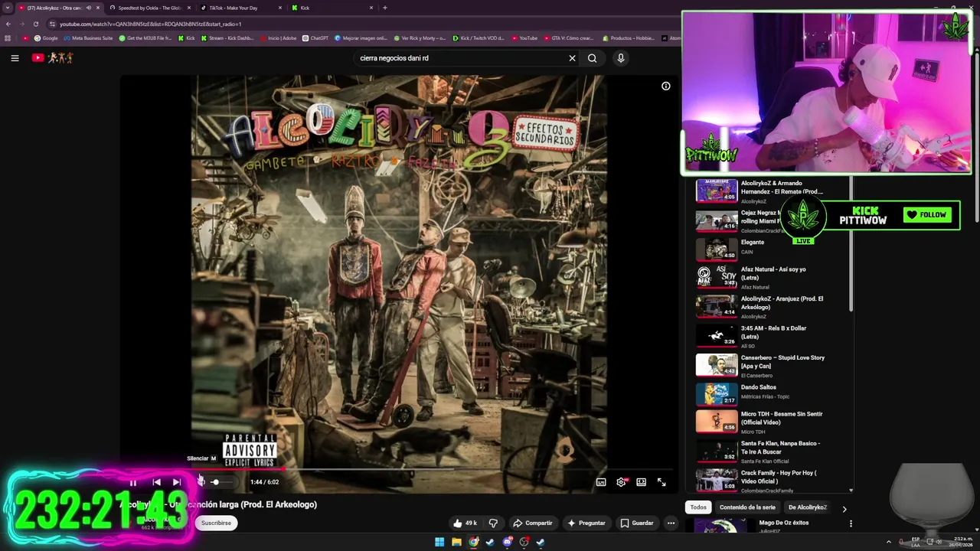The height and width of the screenshot is (551, 980).
Task: Open the Google bookmark
Action: pyautogui.click(x=46, y=38)
